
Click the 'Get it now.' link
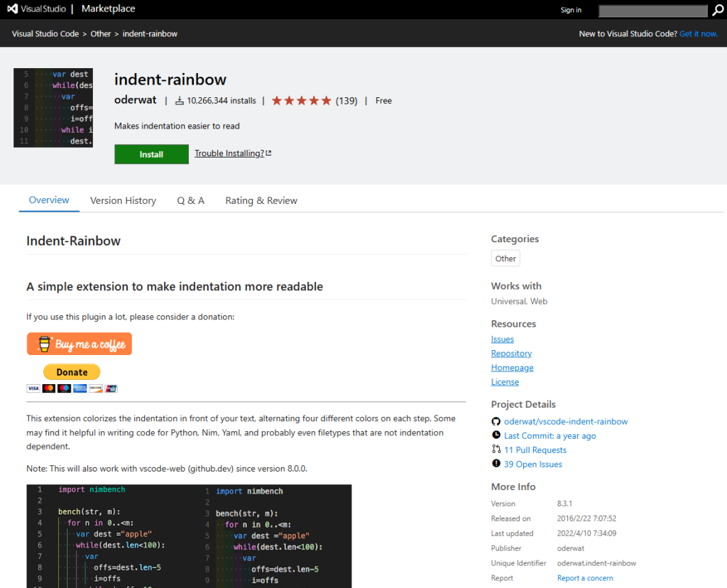pyautogui.click(x=699, y=34)
